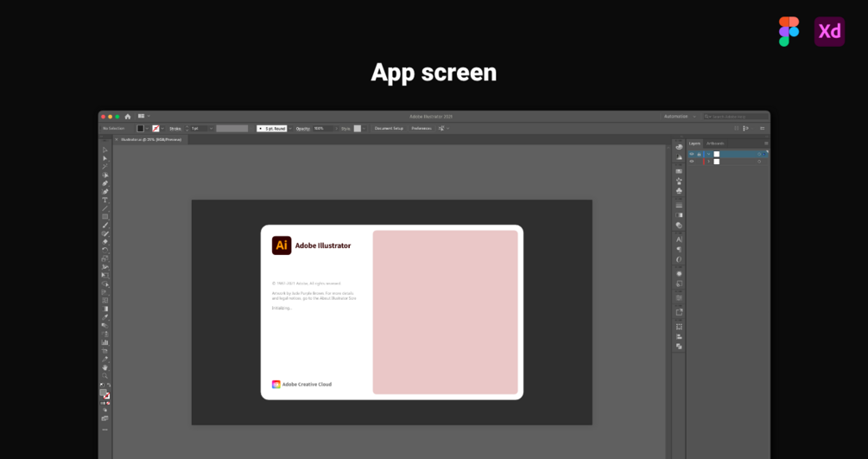Open the Fill color dropdown arrow
This screenshot has height=459, width=868.
point(147,129)
